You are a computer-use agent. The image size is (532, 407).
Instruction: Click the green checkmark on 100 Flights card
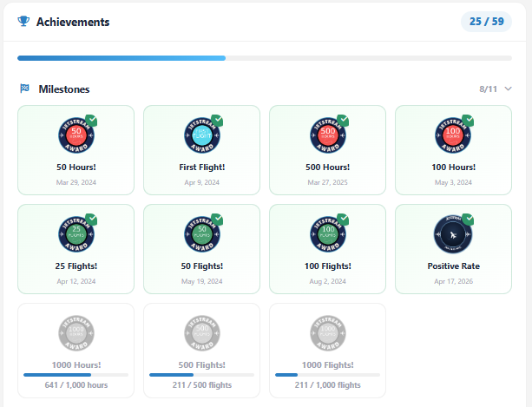(x=343, y=220)
